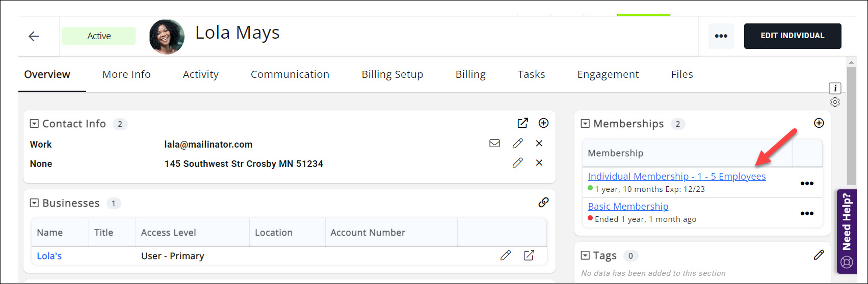Collapse the Tags section
The image size is (868, 284).
pos(585,255)
